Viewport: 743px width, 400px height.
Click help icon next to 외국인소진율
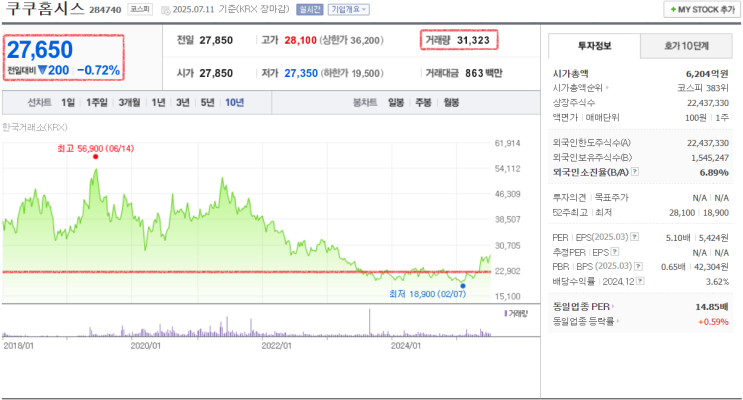click(635, 172)
